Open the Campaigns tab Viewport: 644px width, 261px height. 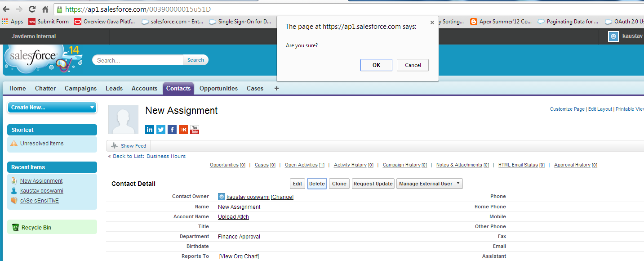80,88
